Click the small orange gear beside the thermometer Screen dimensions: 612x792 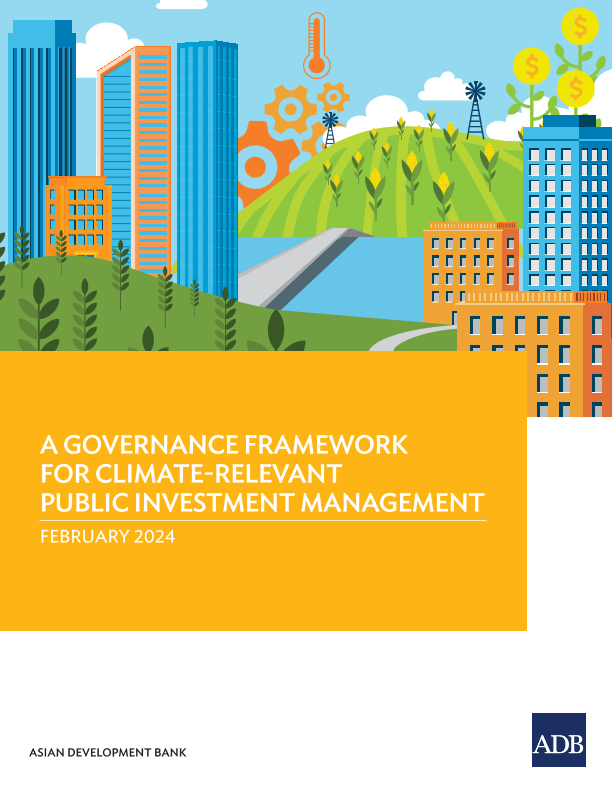(332, 97)
